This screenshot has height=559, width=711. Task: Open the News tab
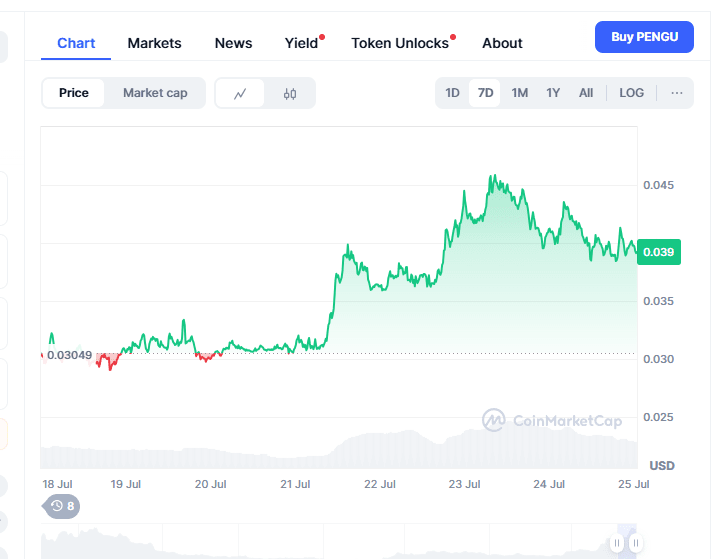click(x=233, y=43)
